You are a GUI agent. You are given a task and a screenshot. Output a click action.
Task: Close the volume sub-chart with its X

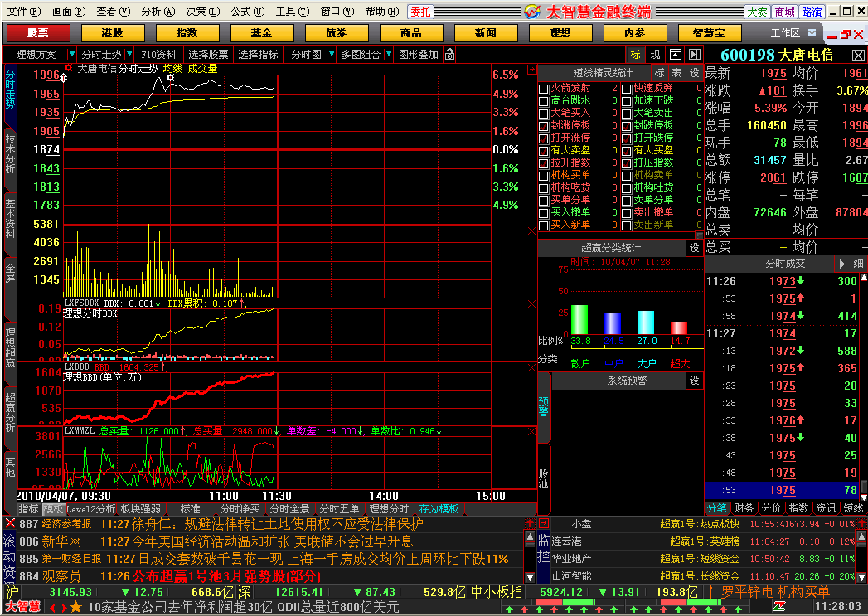[x=531, y=230]
